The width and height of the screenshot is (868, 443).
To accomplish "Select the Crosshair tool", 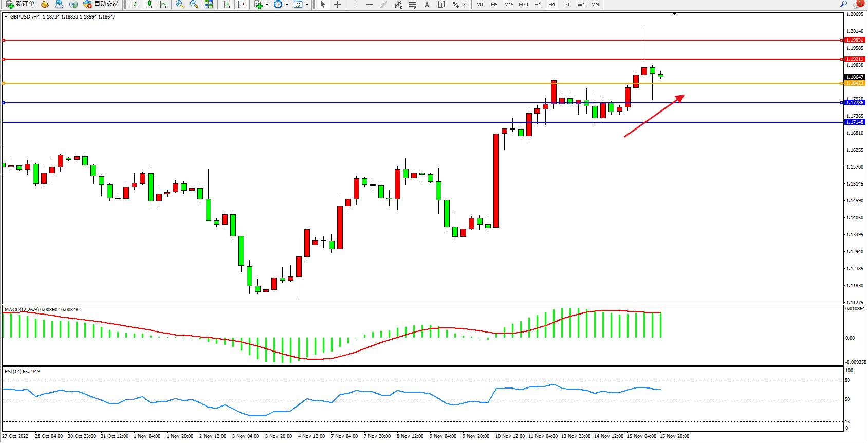I will (x=337, y=4).
